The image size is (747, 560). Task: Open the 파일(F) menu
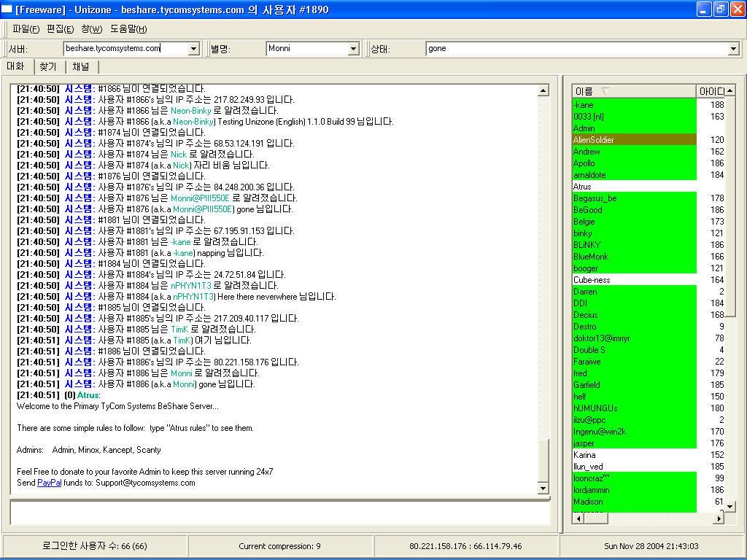[x=26, y=29]
